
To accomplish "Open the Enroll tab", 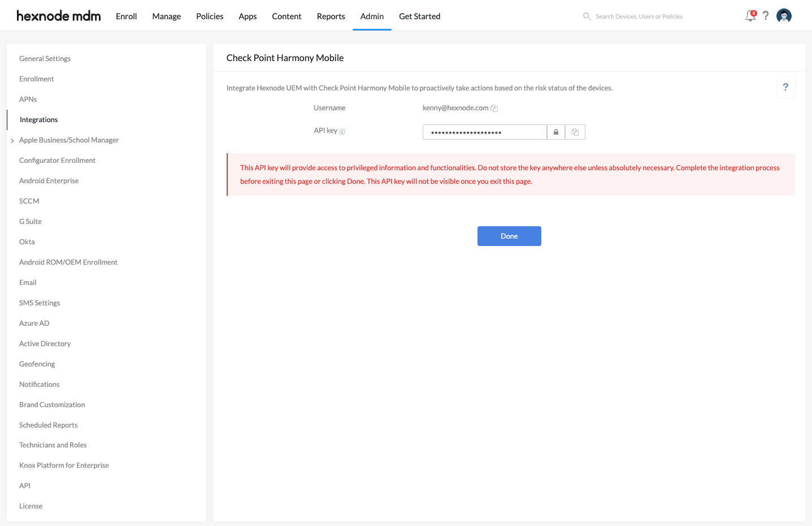I will pos(127,16).
